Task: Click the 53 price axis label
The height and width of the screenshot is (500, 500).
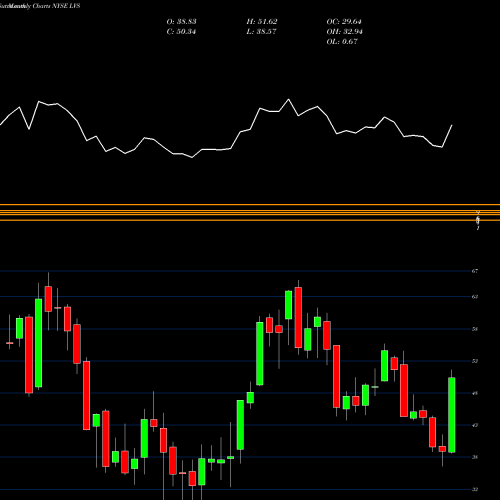Action: click(x=475, y=361)
